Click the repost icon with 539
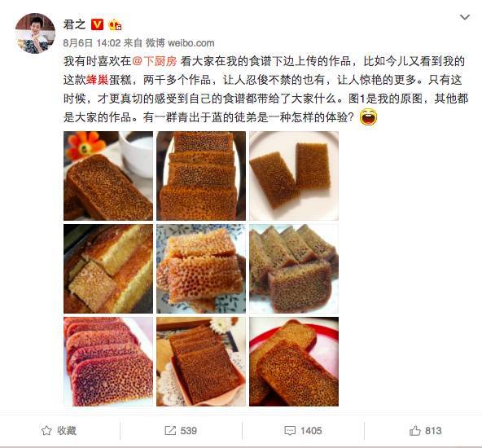Image resolution: width=482 pixels, height=448 pixels. click(181, 430)
